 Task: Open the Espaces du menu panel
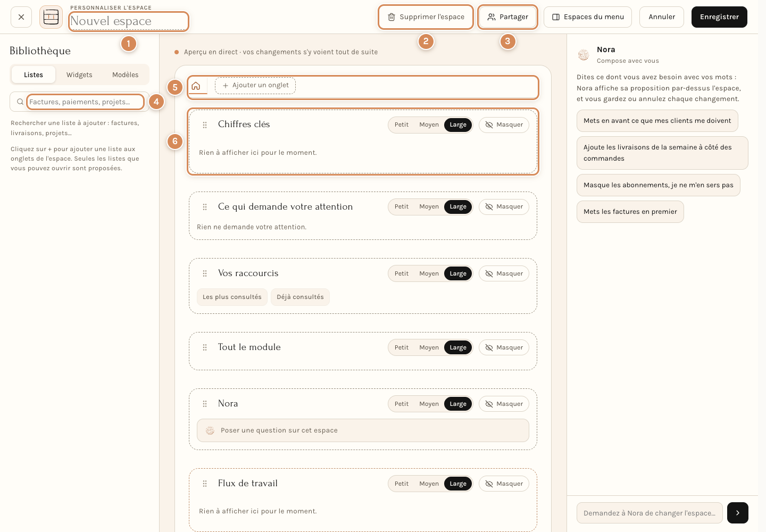coord(588,17)
